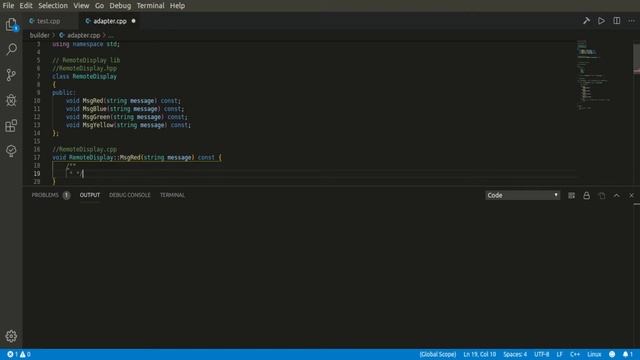Open the Search view
The image size is (640, 360).
pyautogui.click(x=11, y=49)
